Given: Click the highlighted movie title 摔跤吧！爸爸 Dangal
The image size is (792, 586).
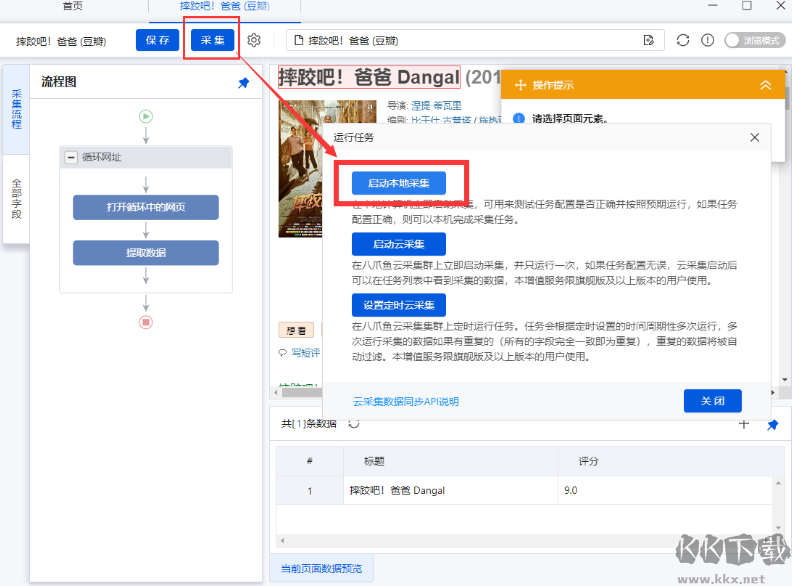Looking at the screenshot, I should point(369,77).
